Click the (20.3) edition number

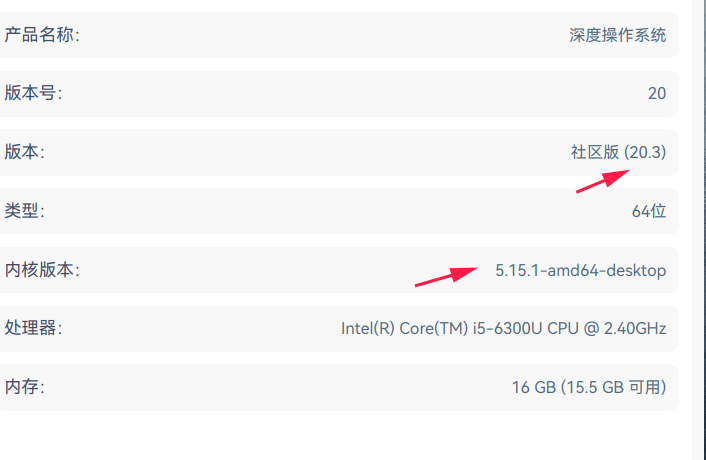[x=645, y=152]
